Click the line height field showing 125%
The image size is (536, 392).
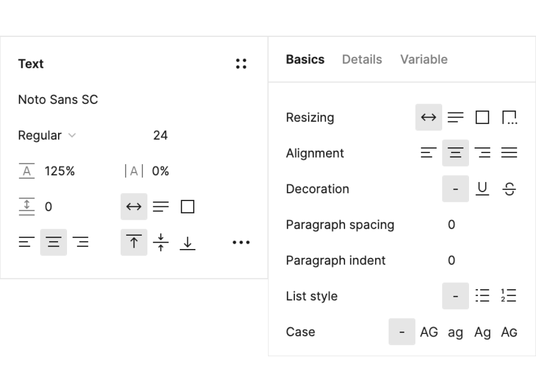click(60, 171)
